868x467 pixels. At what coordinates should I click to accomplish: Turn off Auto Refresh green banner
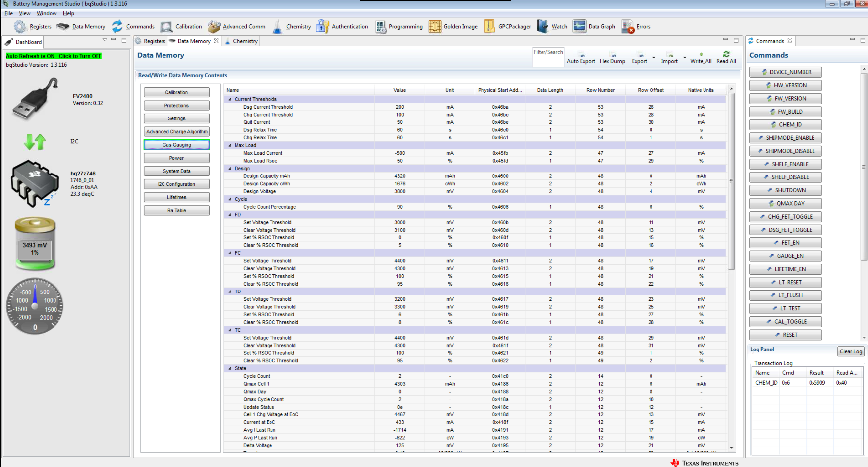point(54,56)
